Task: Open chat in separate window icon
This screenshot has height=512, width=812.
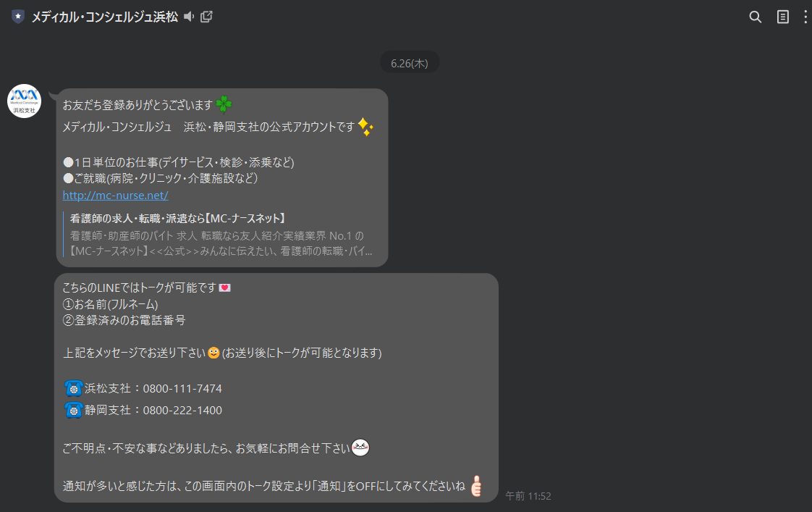Action: pyautogui.click(x=206, y=17)
